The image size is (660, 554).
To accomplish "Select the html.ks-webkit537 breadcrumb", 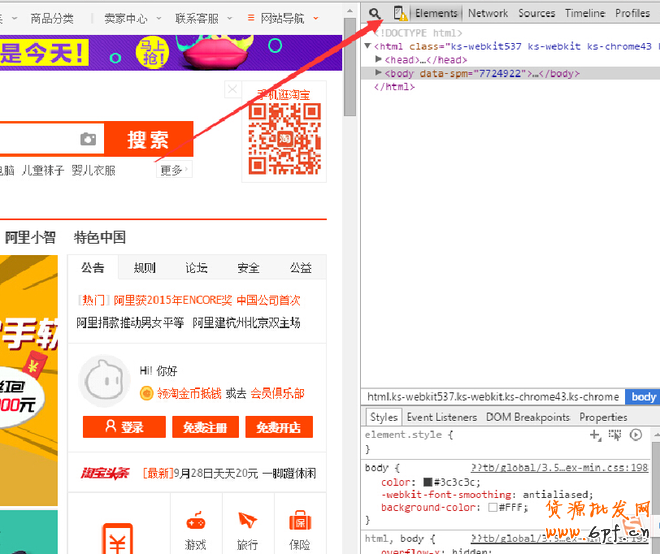I will [x=493, y=397].
